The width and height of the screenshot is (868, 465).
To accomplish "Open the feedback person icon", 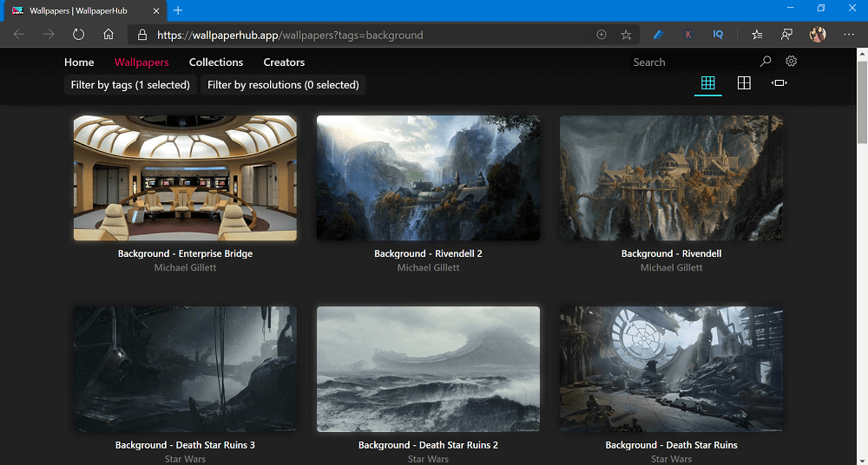I will tap(786, 35).
